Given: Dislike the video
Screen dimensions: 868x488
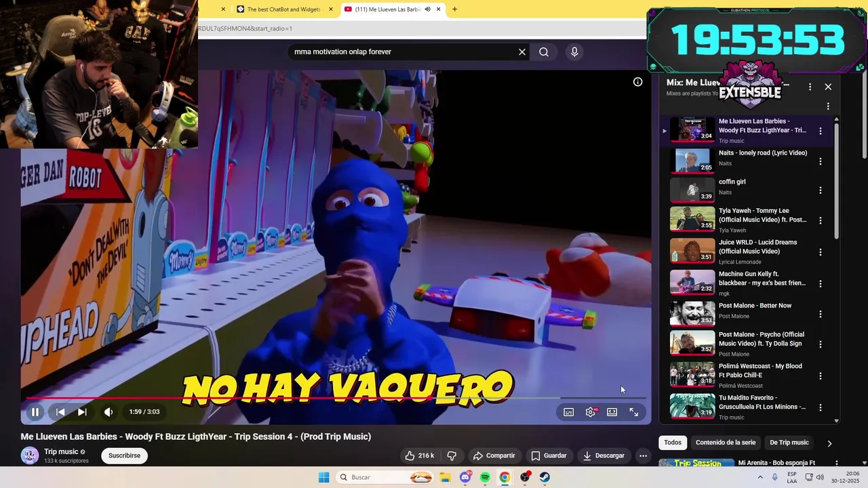Looking at the screenshot, I should [452, 455].
